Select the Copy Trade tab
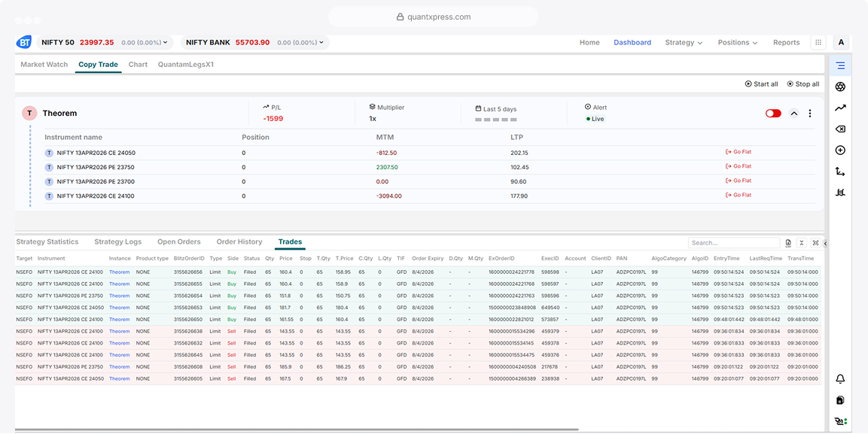Image resolution: width=868 pixels, height=434 pixels. point(98,64)
